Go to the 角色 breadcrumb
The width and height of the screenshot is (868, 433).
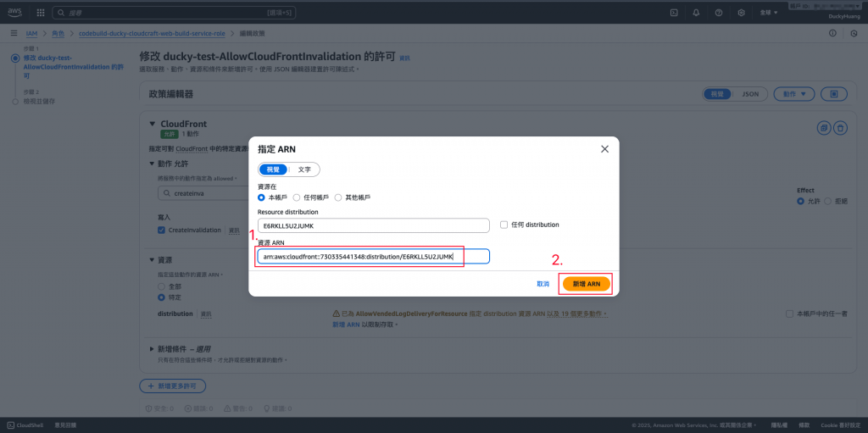pos(58,34)
